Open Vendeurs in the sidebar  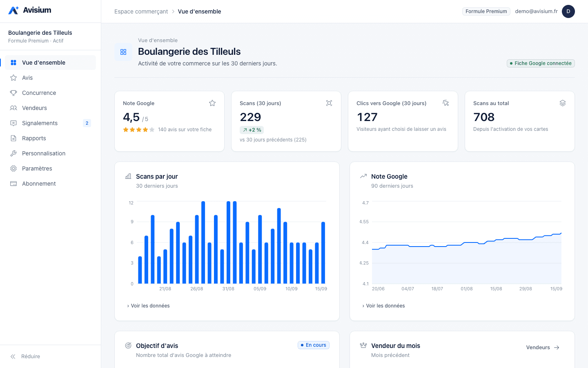[51, 108]
